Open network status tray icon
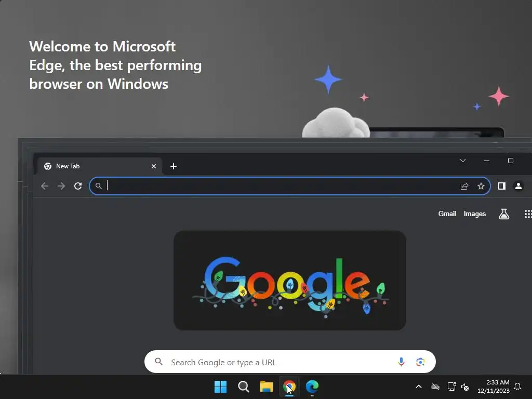This screenshot has width=532, height=399. coord(451,387)
